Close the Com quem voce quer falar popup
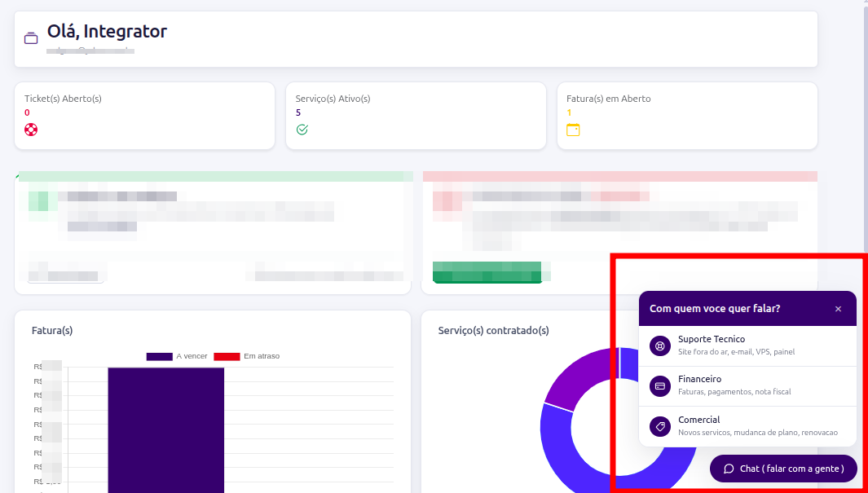Image resolution: width=868 pixels, height=493 pixels. pos(838,309)
